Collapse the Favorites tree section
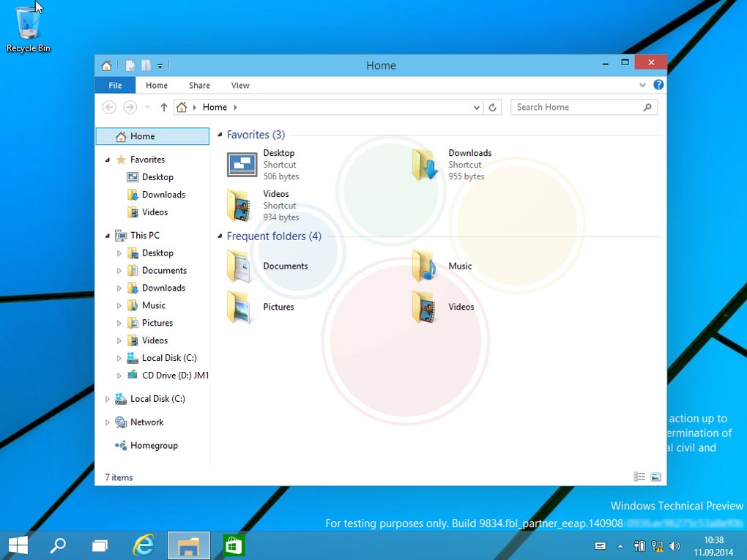Viewport: 747px width, 560px height. tap(108, 160)
